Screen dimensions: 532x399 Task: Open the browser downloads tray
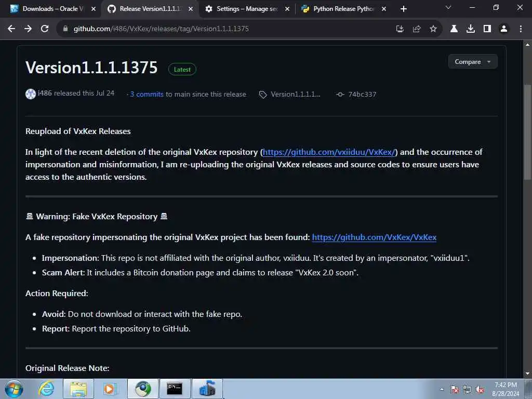(471, 29)
